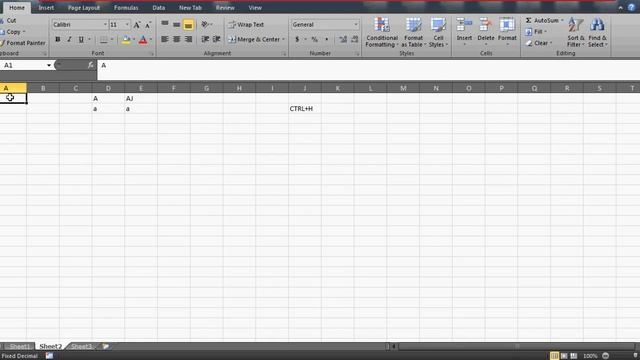
Task: Apply a bottom border with Borders button
Action: (104, 40)
